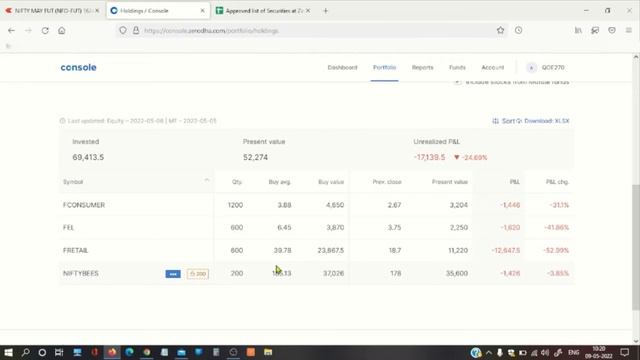The width and height of the screenshot is (640, 360).
Task: Select the FRETAIL holding row
Action: click(316, 251)
